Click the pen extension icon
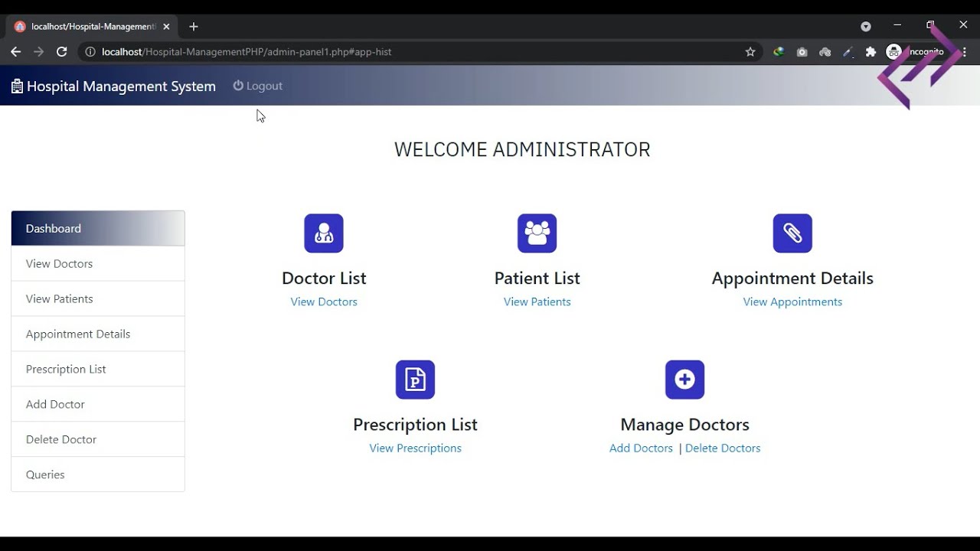Screen dimensions: 980x551 (848, 52)
